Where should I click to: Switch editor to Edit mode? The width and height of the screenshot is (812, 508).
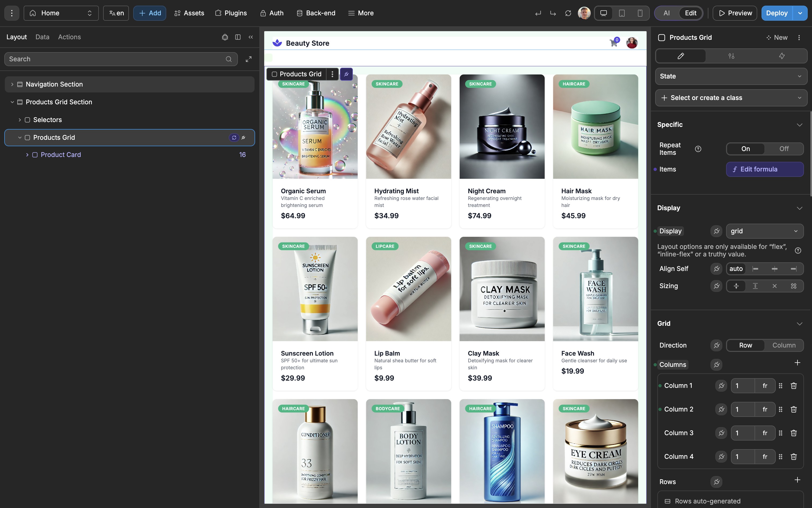[x=691, y=13]
